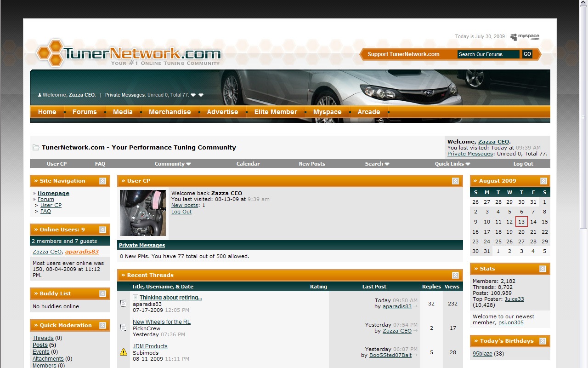
Task: Click the user avatar thumbnail in User CP
Action: [x=143, y=213]
